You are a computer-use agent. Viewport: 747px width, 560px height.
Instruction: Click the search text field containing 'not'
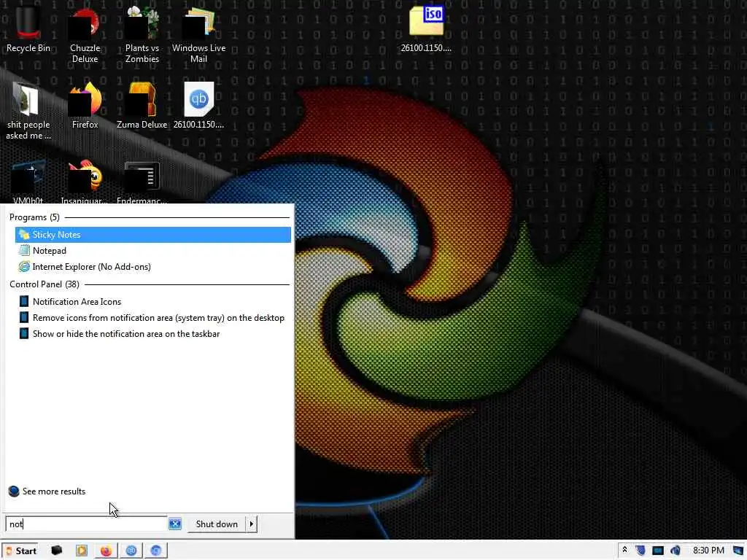pyautogui.click(x=87, y=524)
